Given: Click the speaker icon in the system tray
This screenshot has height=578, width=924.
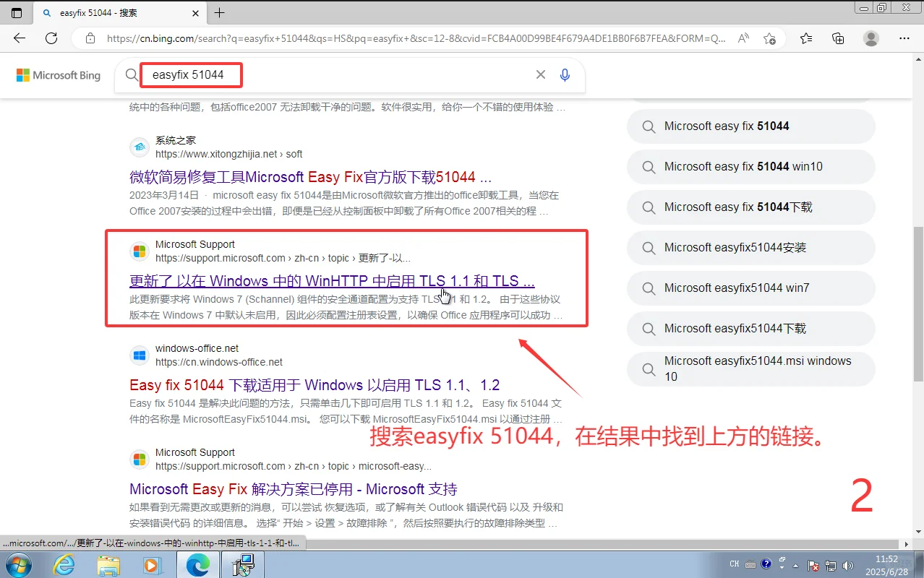Looking at the screenshot, I should tap(848, 564).
